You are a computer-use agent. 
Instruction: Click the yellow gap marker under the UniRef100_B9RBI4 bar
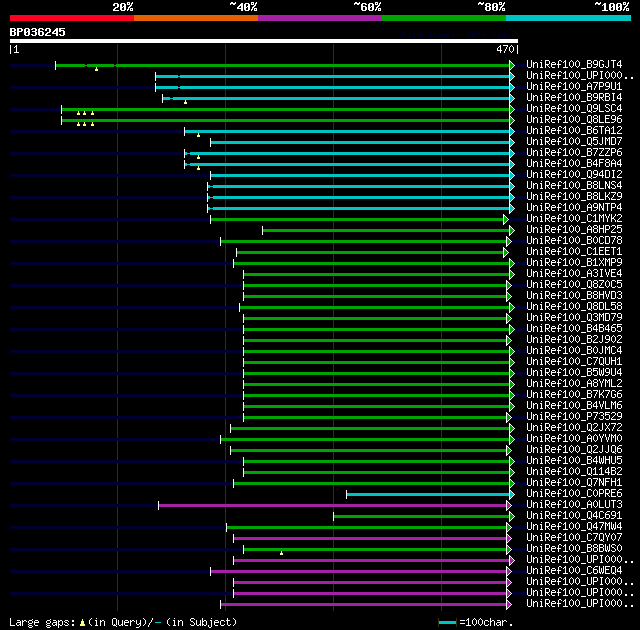point(185,102)
